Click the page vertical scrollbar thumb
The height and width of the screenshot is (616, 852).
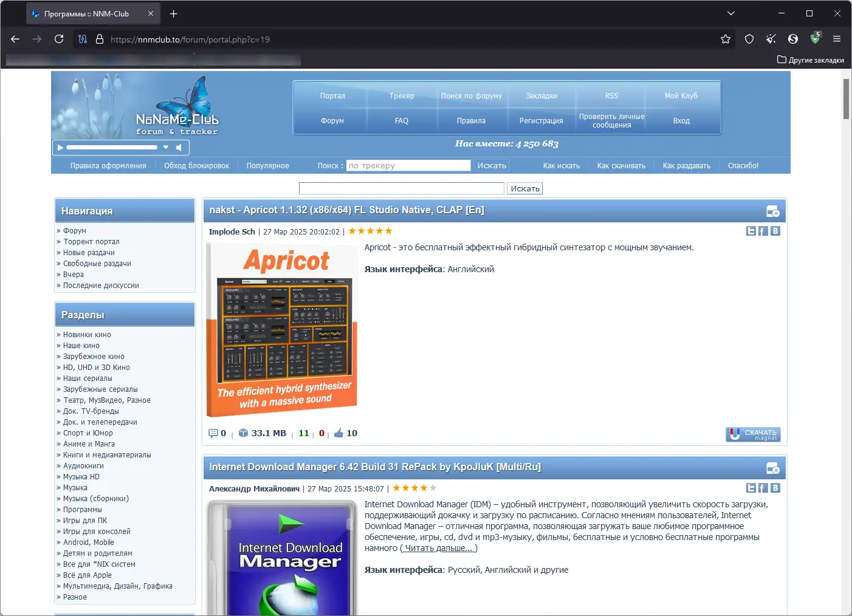(846, 99)
